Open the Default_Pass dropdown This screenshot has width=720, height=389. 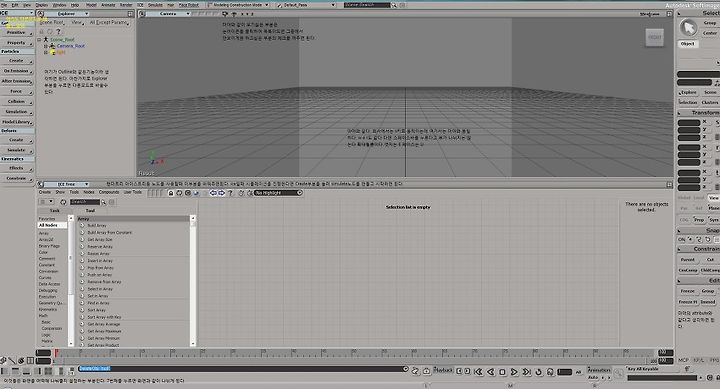306,5
